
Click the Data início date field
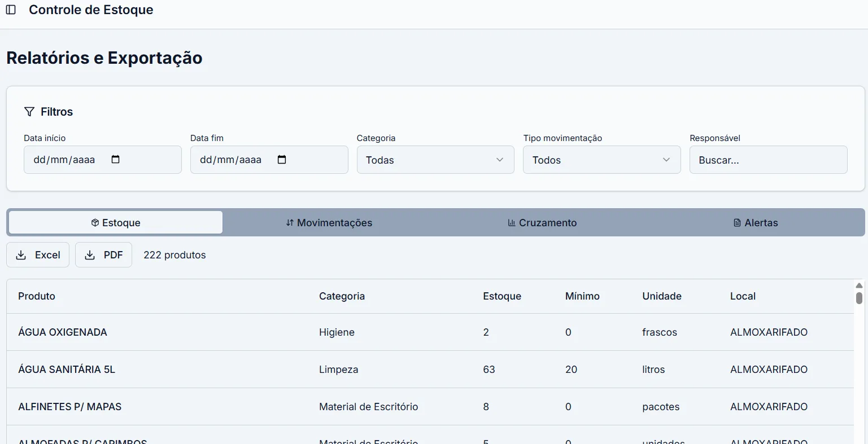[103, 160]
